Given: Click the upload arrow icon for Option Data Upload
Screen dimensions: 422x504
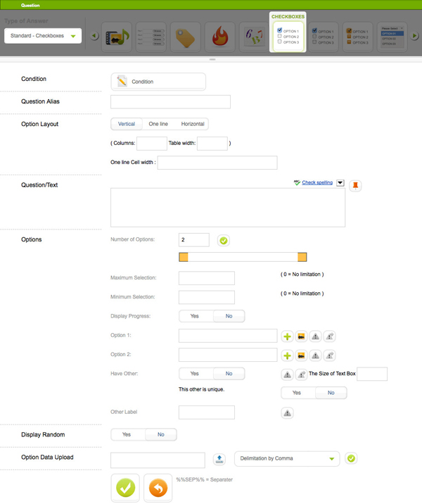Looking at the screenshot, I should (219, 460).
